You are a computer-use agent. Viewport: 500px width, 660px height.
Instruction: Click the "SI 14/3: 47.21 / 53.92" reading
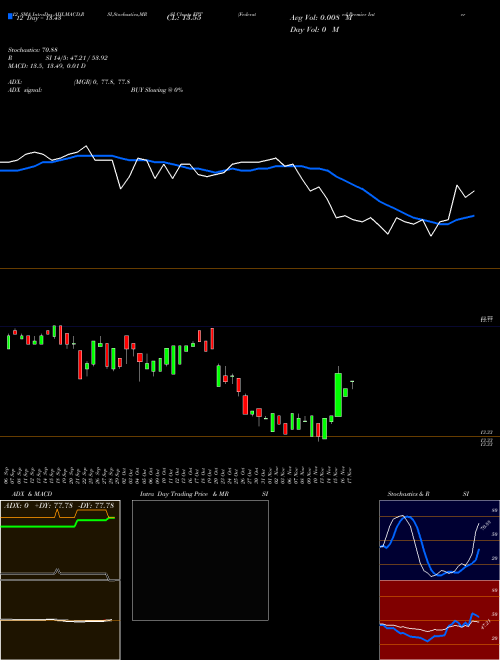[x=77, y=58]
